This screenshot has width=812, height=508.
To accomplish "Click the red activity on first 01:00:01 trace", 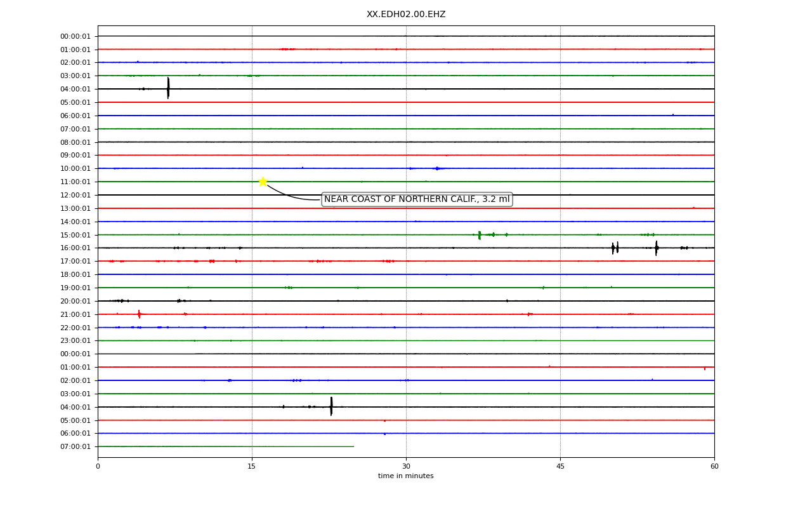I will 287,49.
